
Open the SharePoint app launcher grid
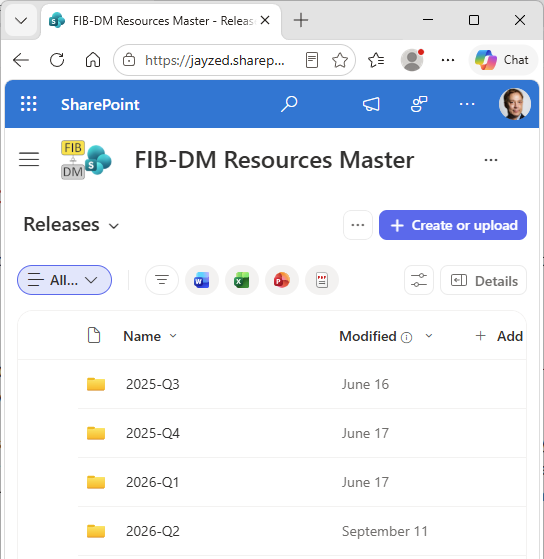tap(29, 104)
